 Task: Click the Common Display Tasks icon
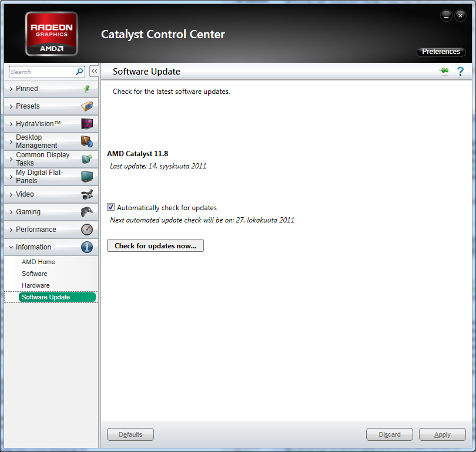click(87, 159)
